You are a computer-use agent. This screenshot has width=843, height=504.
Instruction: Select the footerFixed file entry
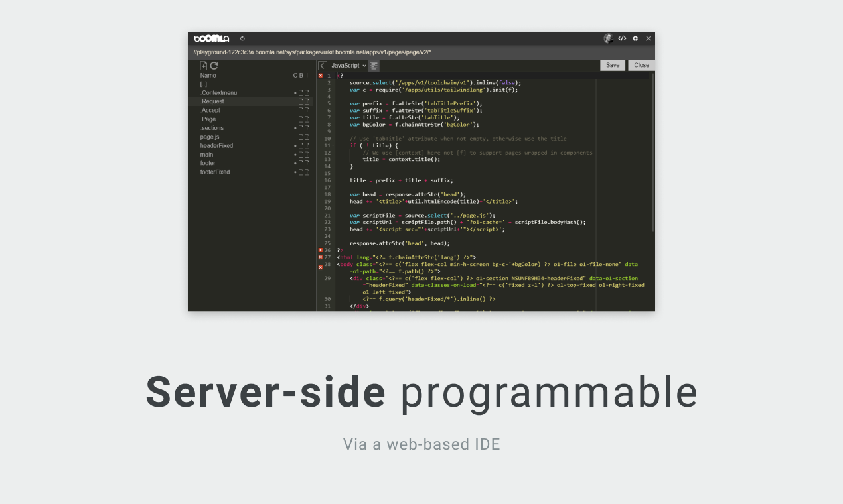coord(215,172)
